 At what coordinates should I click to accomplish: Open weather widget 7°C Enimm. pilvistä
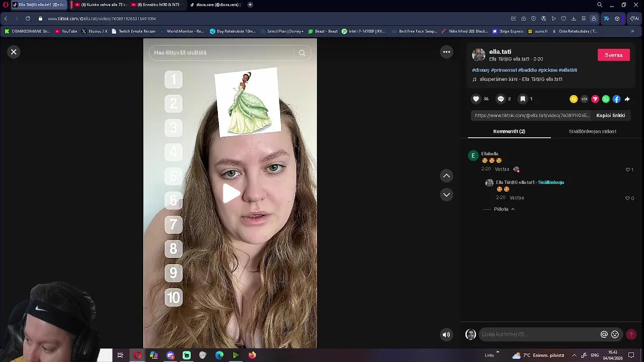(538, 355)
